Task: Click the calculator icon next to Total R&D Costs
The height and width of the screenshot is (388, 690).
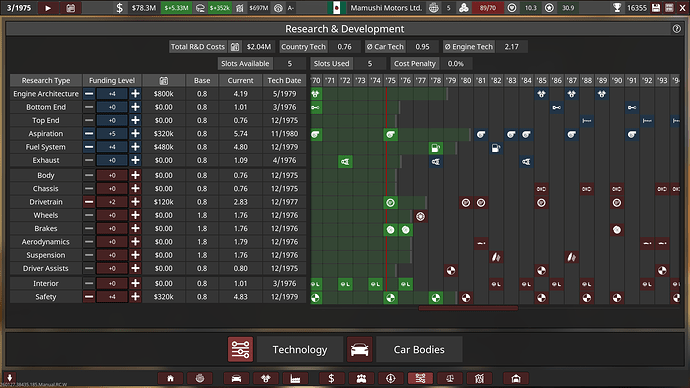Action: [235, 47]
